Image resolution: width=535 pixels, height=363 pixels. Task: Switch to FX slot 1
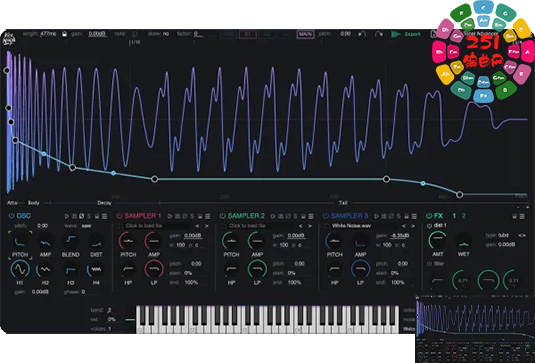[x=454, y=216]
